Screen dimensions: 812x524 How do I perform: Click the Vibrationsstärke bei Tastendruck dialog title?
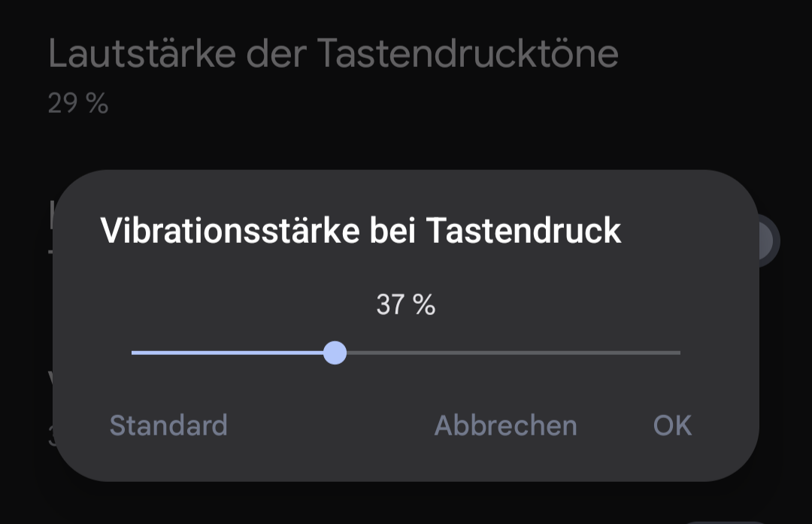361,231
